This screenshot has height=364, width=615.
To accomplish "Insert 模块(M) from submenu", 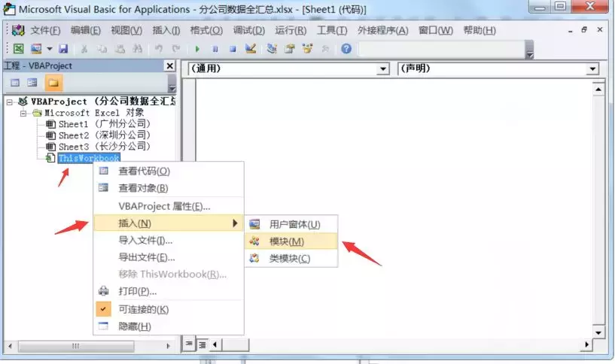I will (291, 241).
